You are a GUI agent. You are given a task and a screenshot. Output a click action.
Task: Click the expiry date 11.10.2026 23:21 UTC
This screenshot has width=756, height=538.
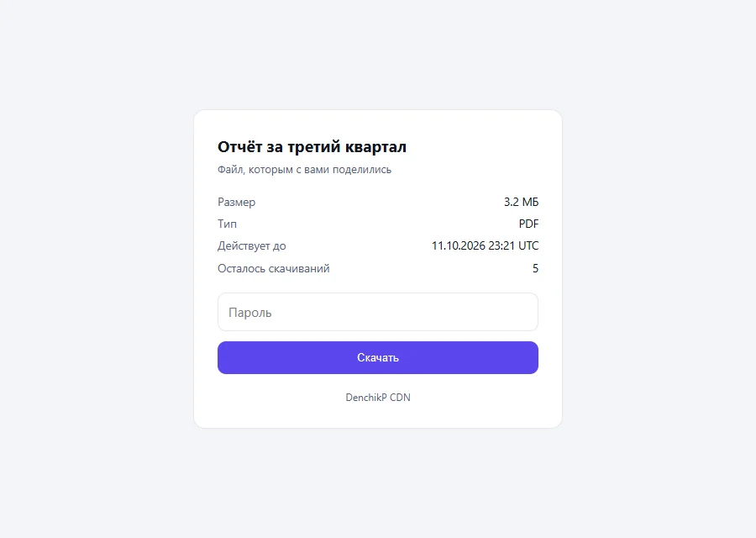(485, 245)
